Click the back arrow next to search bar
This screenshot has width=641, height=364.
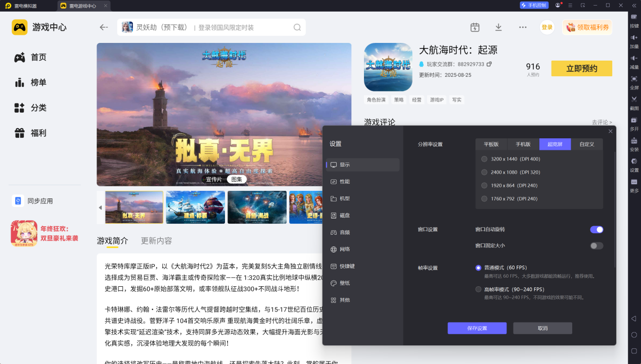pos(104,27)
